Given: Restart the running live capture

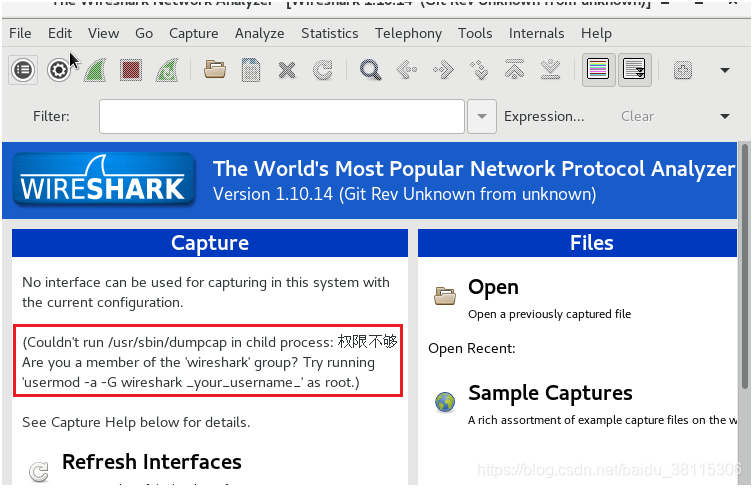Looking at the screenshot, I should click(167, 70).
